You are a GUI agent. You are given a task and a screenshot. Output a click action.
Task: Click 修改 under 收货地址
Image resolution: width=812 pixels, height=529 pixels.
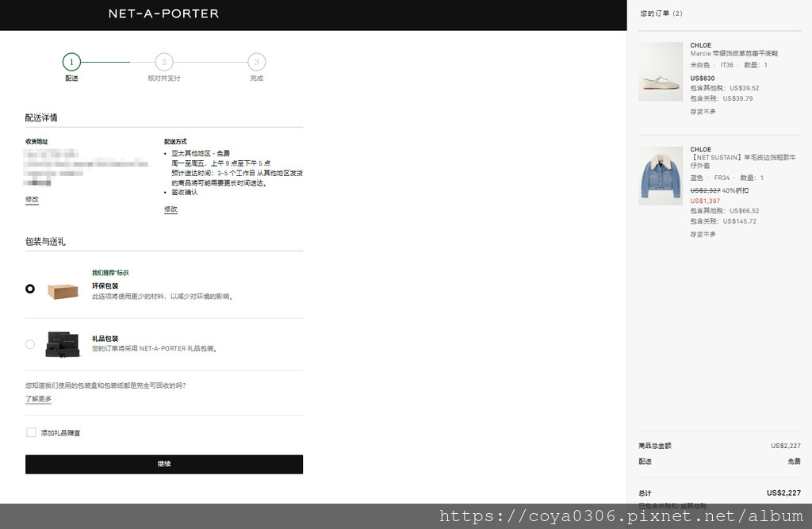tap(32, 200)
